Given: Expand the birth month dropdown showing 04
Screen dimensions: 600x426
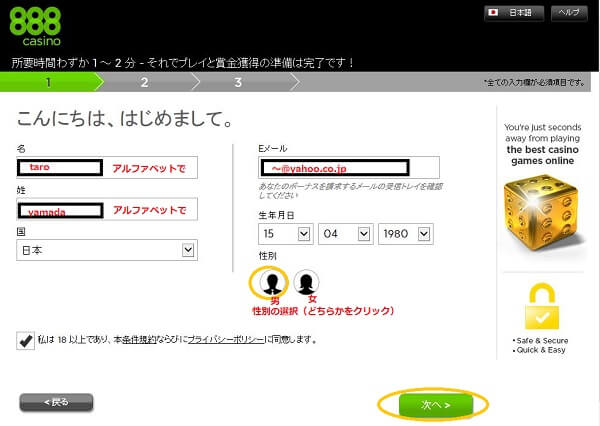Looking at the screenshot, I should (345, 234).
